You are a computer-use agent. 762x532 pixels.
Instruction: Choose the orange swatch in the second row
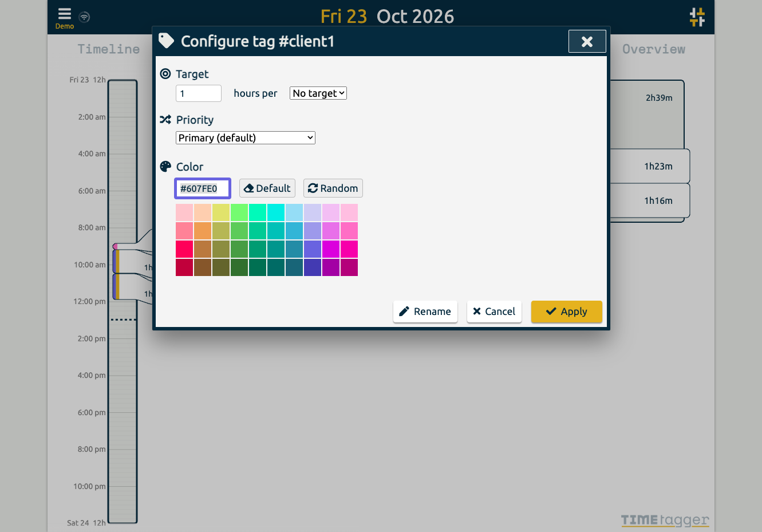pos(203,231)
